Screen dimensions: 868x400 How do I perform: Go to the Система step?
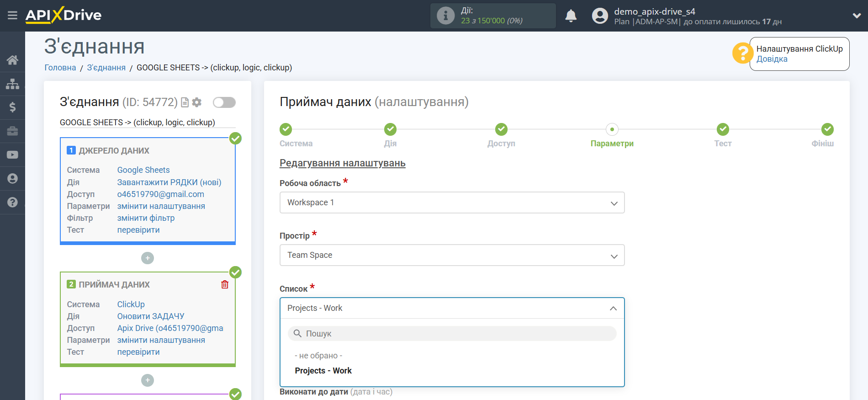286,129
